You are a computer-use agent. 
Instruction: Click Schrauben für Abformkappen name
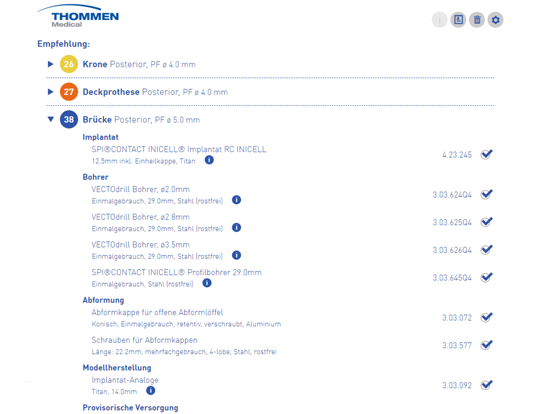[x=144, y=340]
